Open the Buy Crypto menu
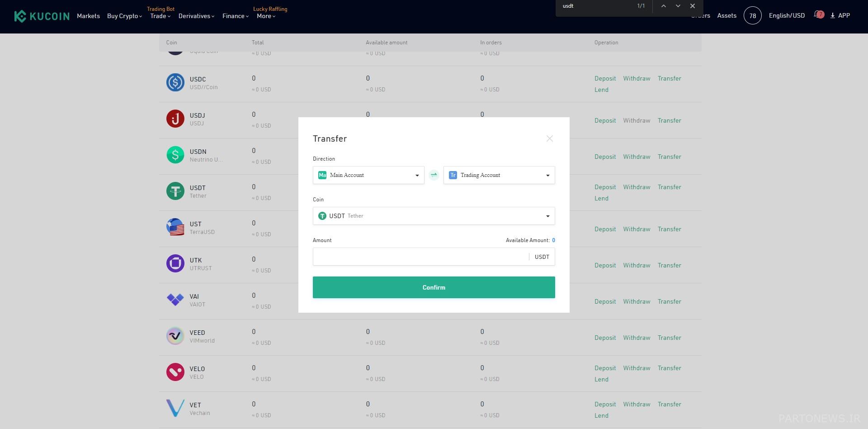 124,16
